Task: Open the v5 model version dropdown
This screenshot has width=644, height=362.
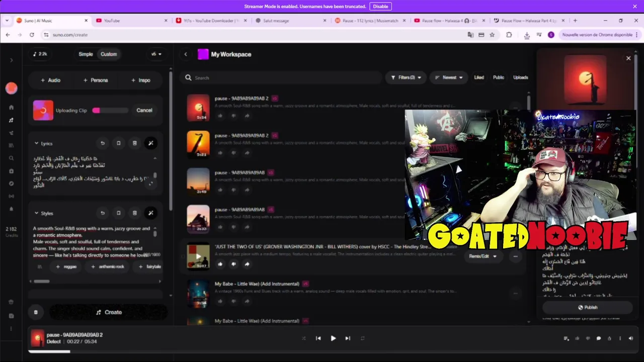Action: click(156, 54)
